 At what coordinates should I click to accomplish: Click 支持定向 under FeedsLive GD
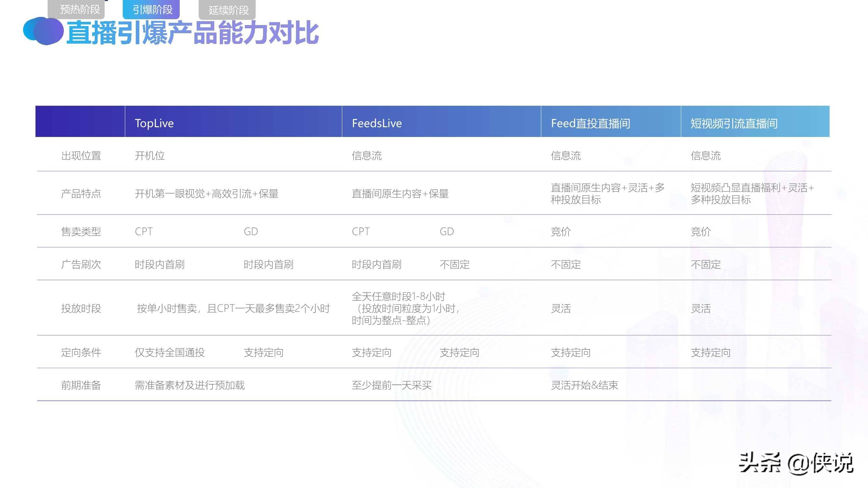click(460, 352)
